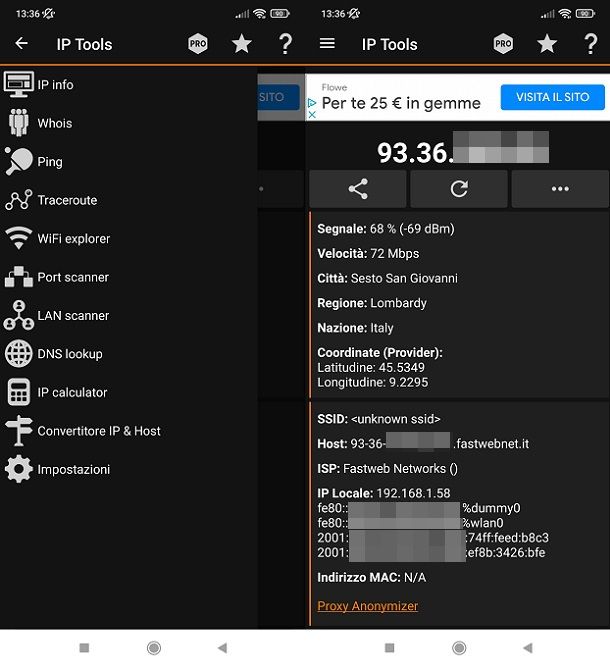The height and width of the screenshot is (671, 610).
Task: Open the Proxy Anonymizer link
Action: (368, 606)
